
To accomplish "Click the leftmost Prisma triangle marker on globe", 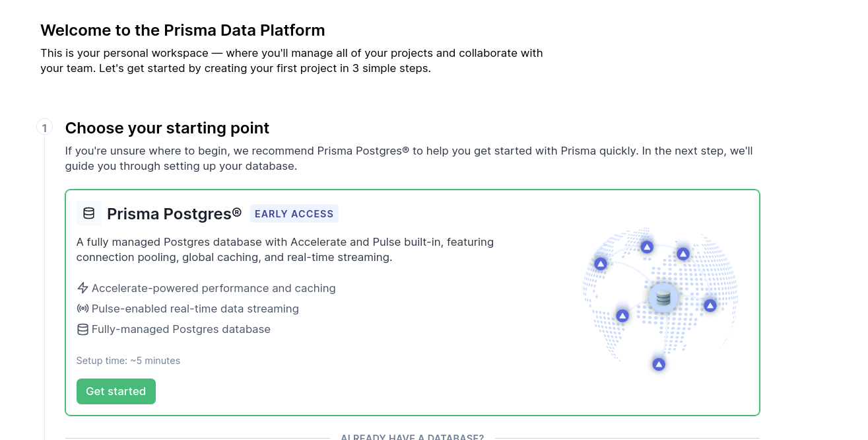I will click(601, 264).
